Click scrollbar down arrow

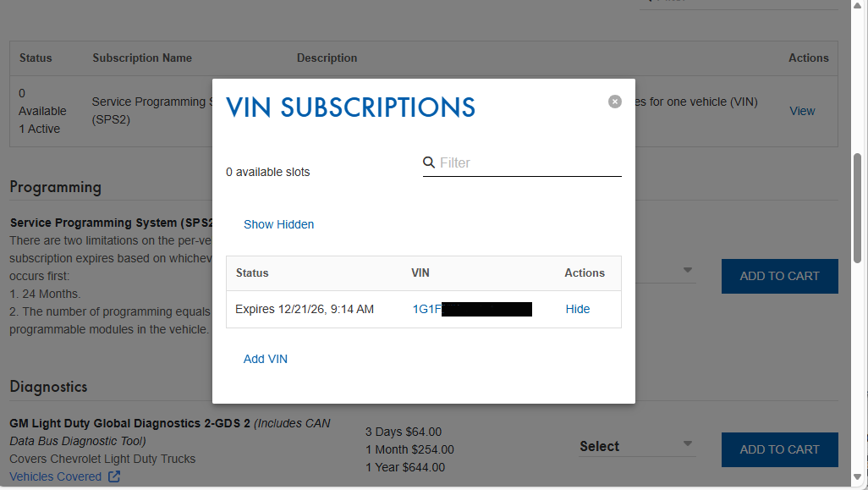click(858, 476)
